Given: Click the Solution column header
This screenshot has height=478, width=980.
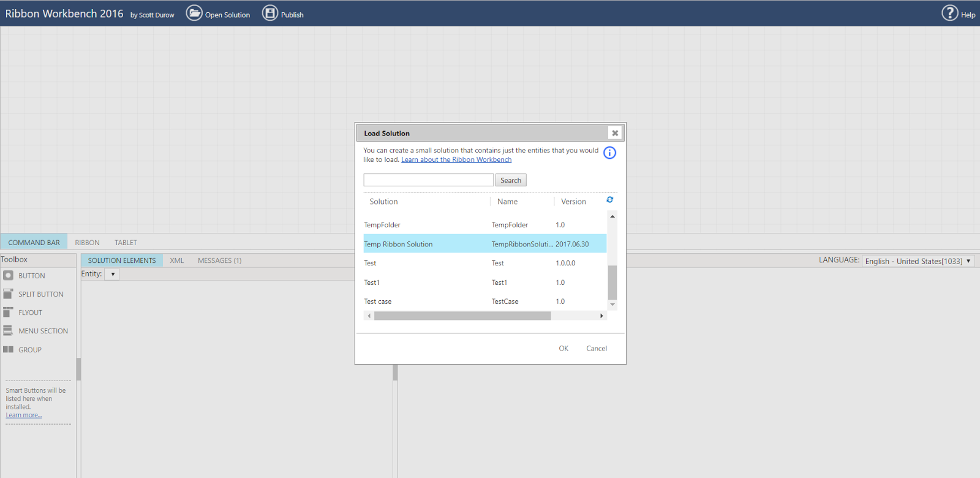Looking at the screenshot, I should point(383,202).
